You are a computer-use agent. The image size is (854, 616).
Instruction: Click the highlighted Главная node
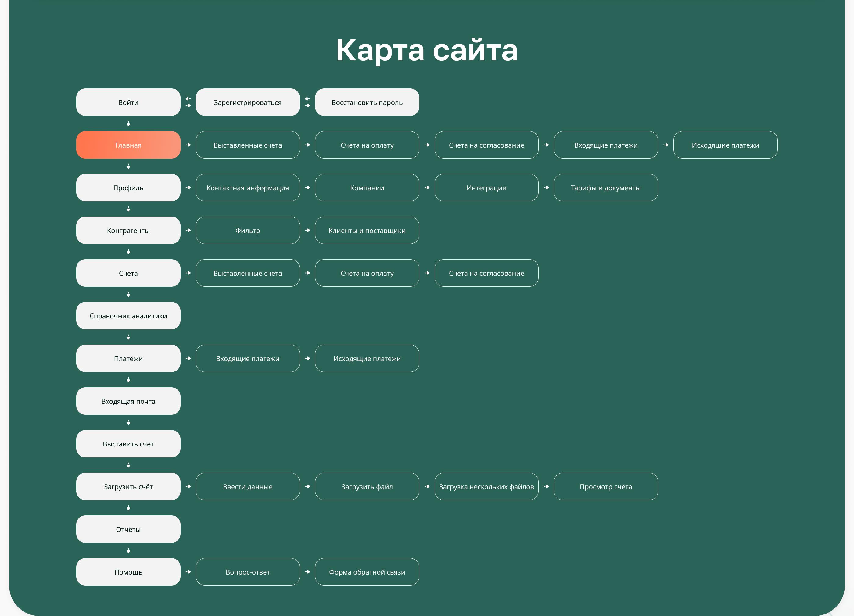pos(128,145)
